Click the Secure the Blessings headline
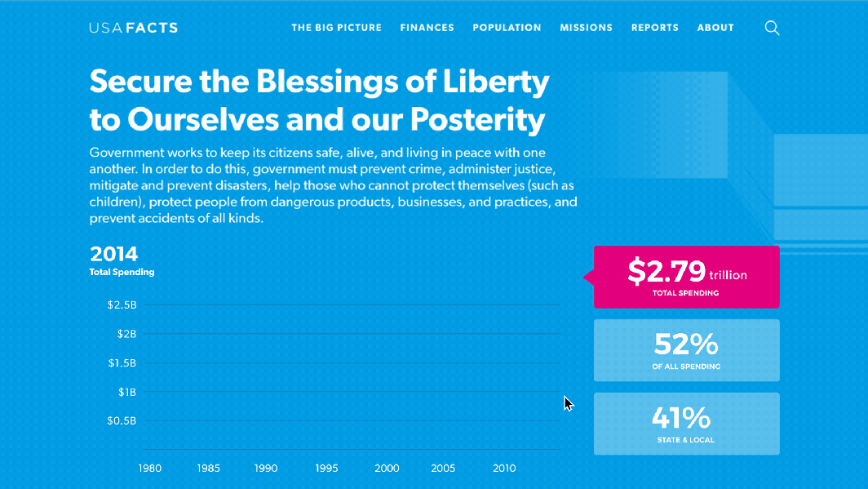 [x=320, y=100]
